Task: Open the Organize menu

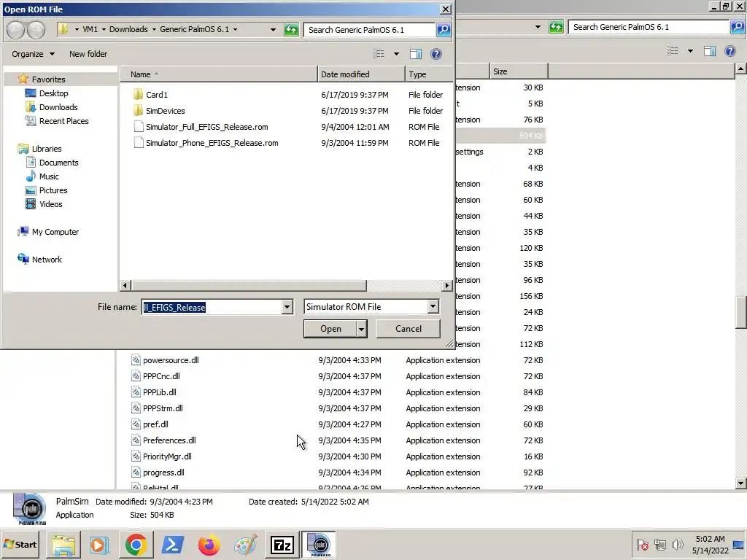Action: tap(33, 54)
